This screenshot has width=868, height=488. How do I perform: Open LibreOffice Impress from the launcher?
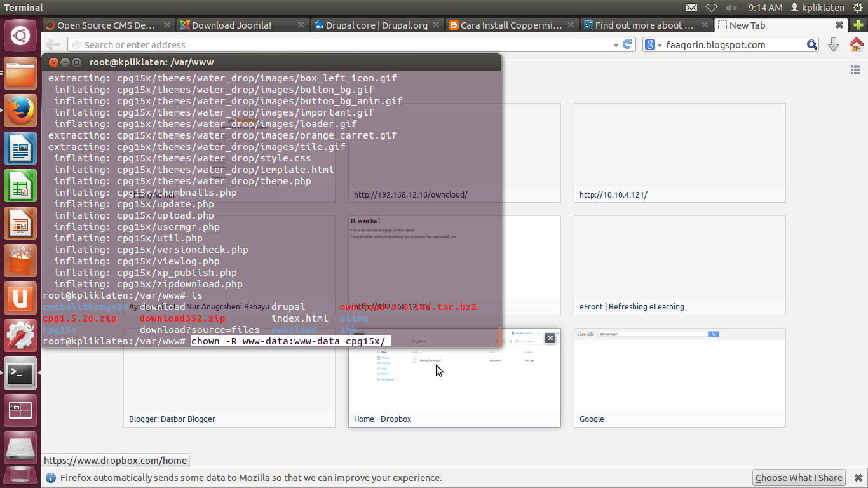tap(20, 224)
